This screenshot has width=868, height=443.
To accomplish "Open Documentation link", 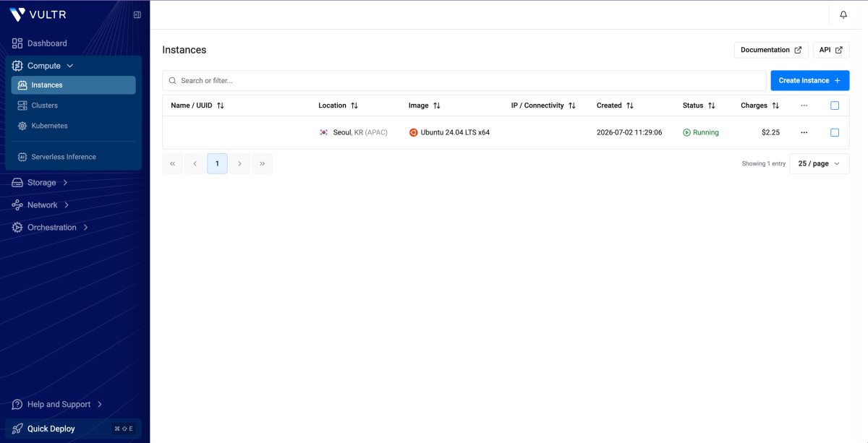I will [771, 50].
